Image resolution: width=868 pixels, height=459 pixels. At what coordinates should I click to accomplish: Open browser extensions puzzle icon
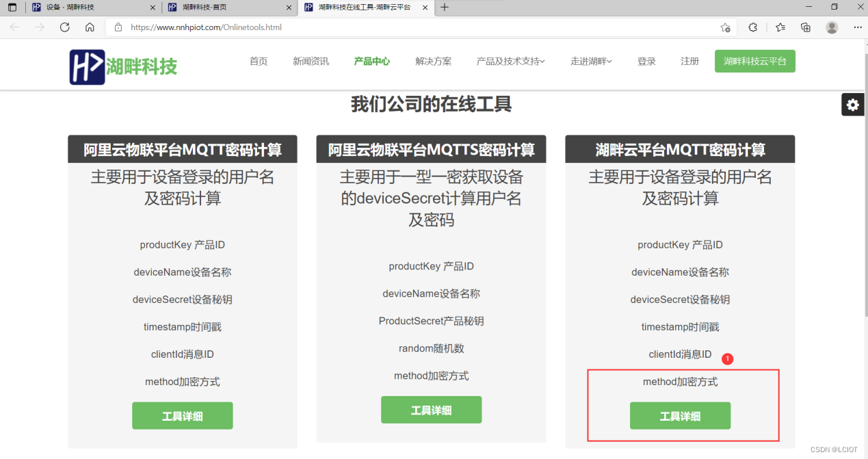pos(753,27)
